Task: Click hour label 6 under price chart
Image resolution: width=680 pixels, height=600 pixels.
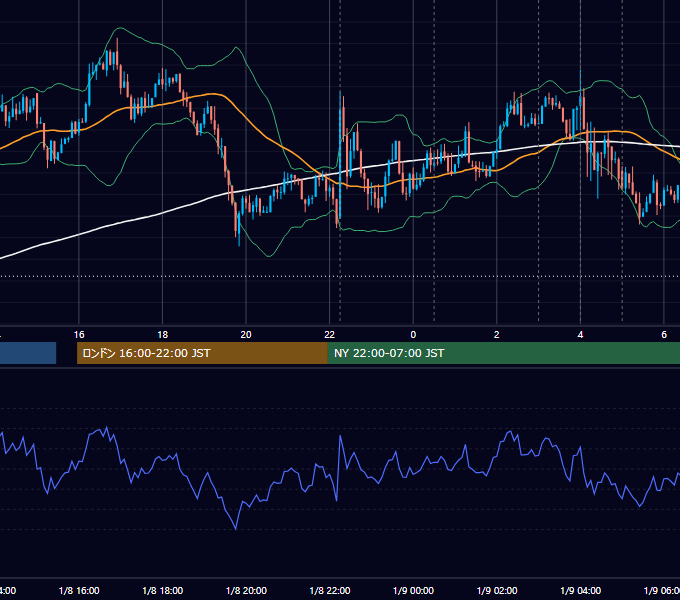Action: 664,335
